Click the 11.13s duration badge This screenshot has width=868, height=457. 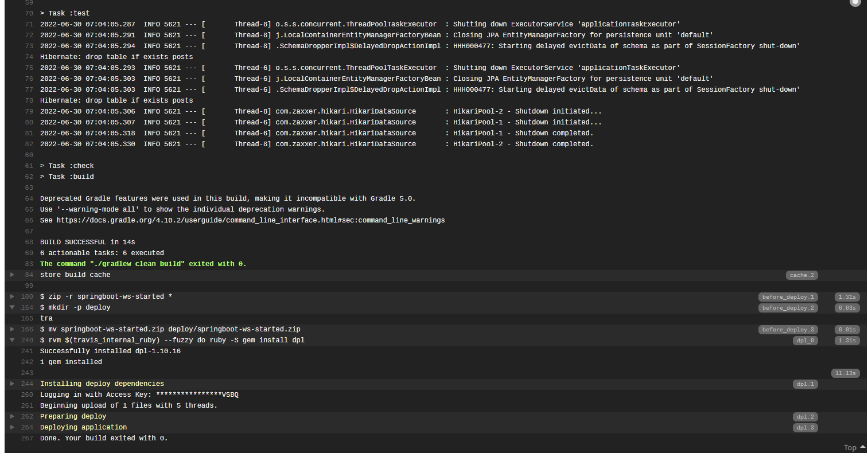[846, 373]
